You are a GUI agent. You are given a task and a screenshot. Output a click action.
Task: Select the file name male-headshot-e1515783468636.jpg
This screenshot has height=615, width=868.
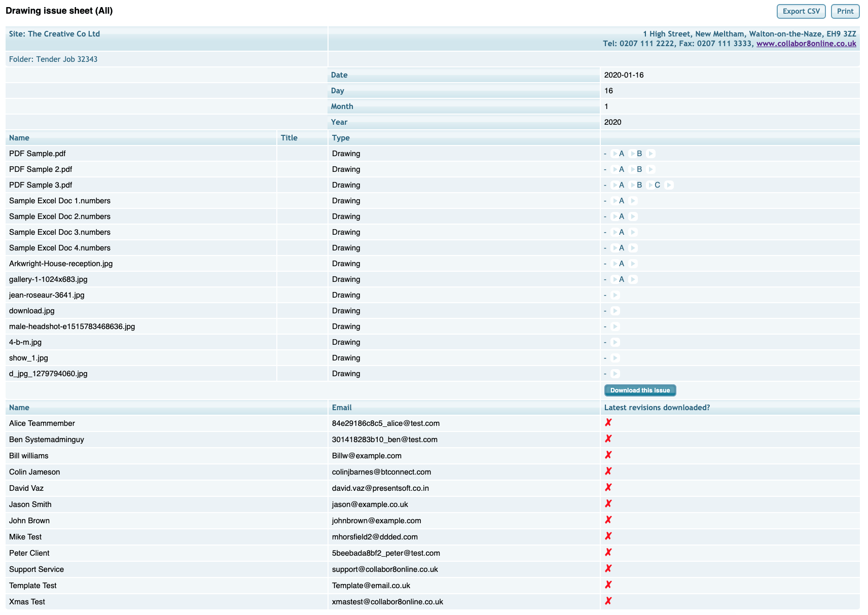[x=72, y=327]
